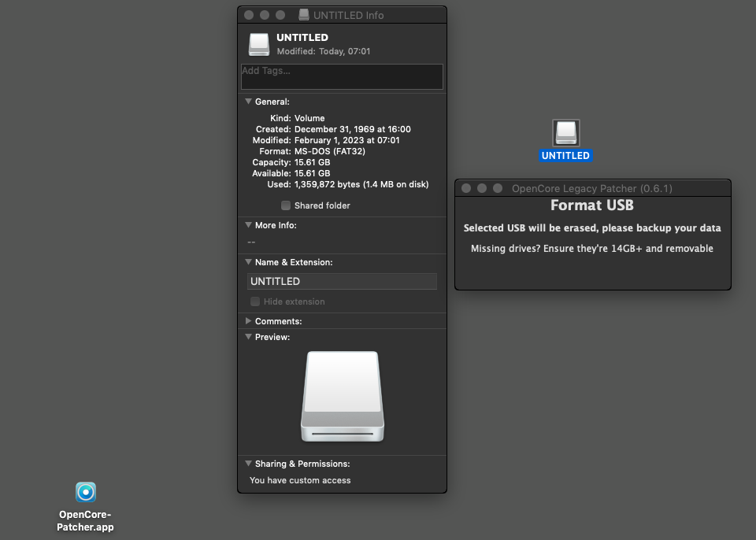
Task: Click Created date December 31, 1969
Action: coord(353,129)
